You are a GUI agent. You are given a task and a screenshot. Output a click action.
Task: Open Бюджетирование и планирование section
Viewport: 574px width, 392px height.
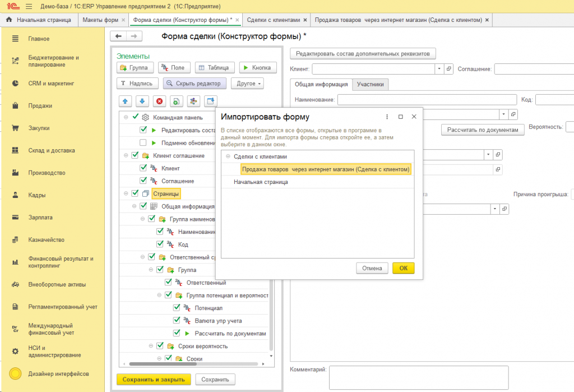click(x=53, y=61)
